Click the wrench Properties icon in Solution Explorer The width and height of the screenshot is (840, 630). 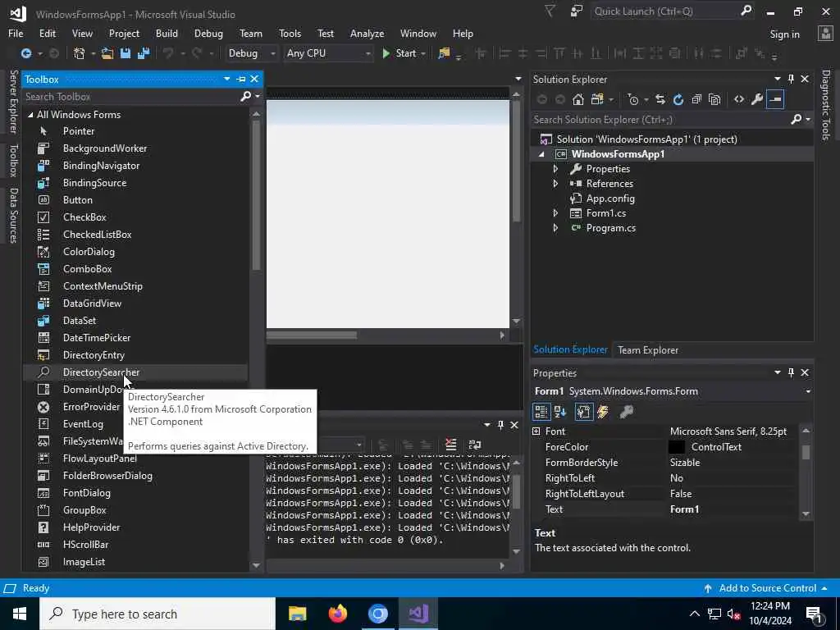[x=757, y=99]
